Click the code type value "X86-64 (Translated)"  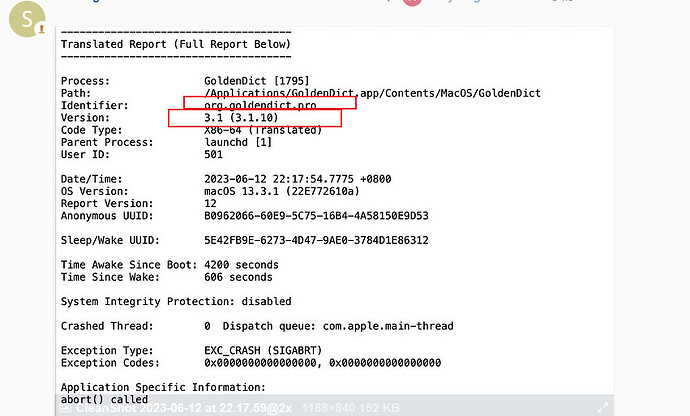[263, 130]
